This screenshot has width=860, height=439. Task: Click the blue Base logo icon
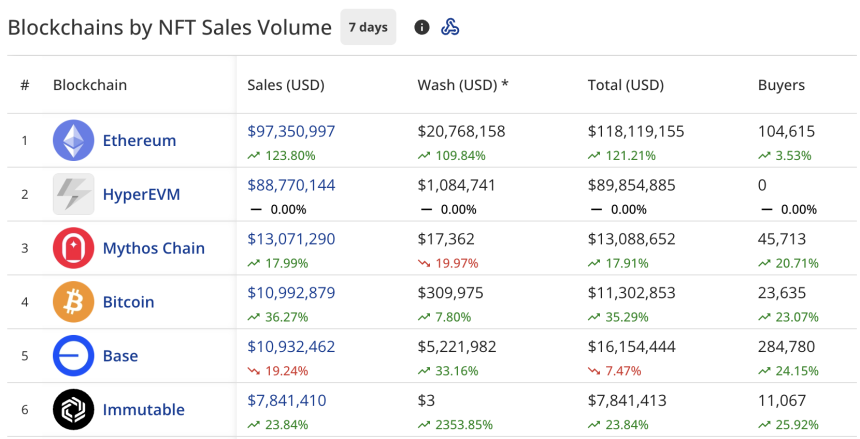pyautogui.click(x=73, y=356)
